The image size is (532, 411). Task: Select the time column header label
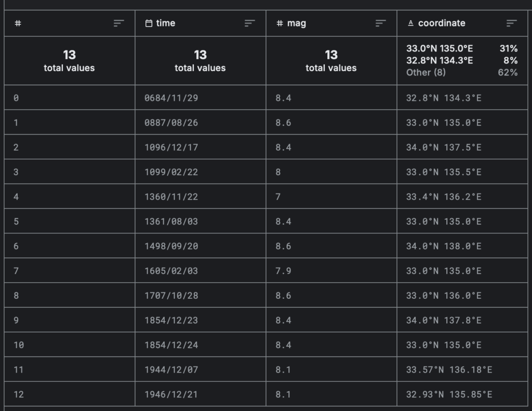[x=166, y=23]
